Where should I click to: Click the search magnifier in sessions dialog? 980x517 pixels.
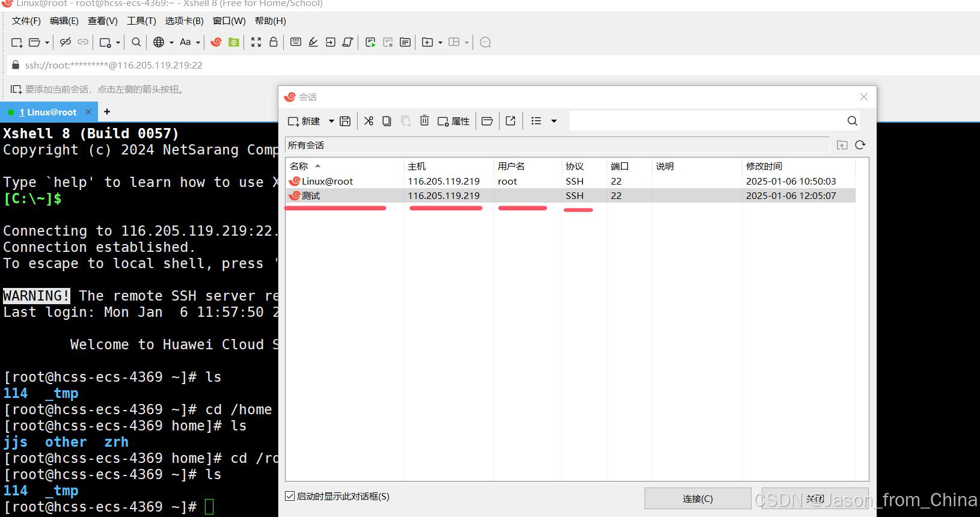[x=853, y=121]
